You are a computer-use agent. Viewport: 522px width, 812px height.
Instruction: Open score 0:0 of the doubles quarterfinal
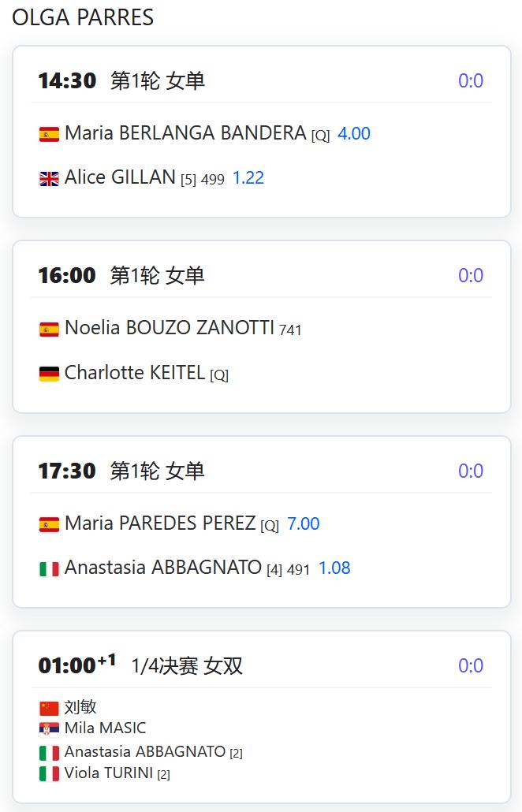point(471,665)
